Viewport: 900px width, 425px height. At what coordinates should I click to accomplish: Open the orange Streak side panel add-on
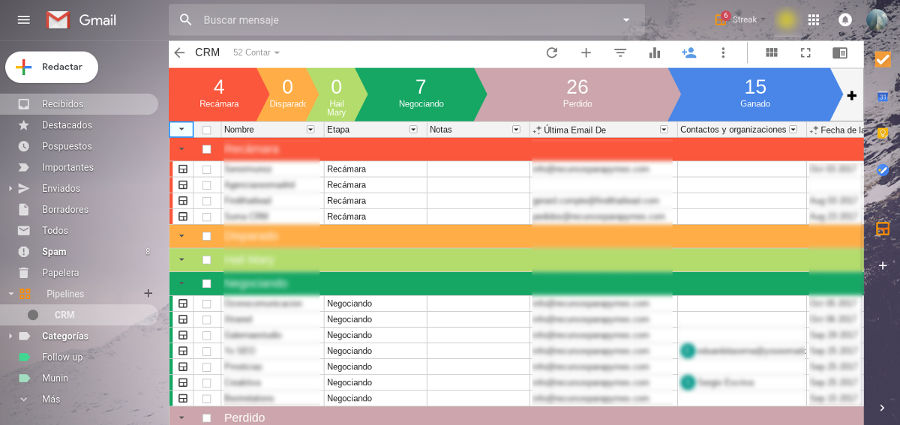883,229
